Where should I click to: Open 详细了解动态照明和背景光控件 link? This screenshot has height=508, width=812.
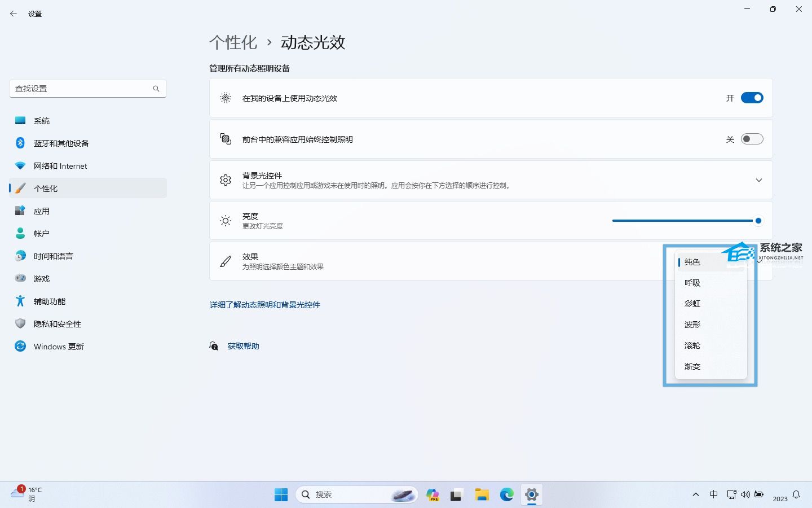pyautogui.click(x=264, y=305)
